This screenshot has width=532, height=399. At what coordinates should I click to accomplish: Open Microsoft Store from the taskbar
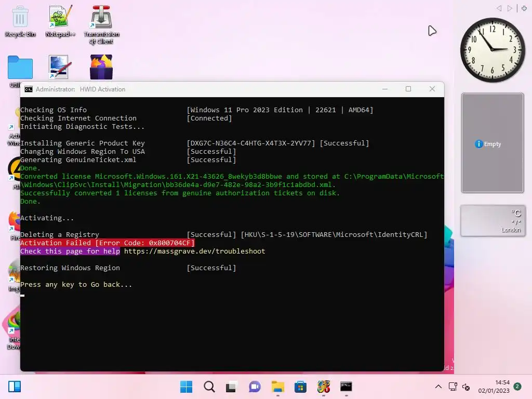click(x=300, y=387)
